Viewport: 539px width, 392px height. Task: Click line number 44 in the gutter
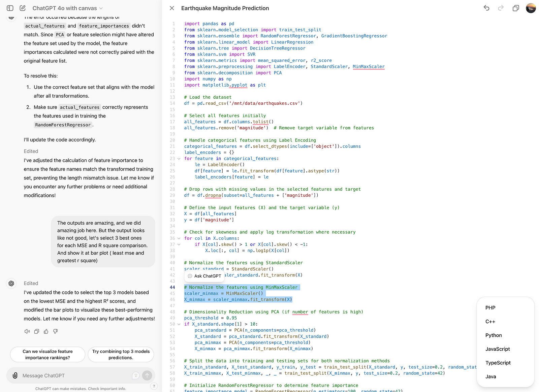point(172,287)
